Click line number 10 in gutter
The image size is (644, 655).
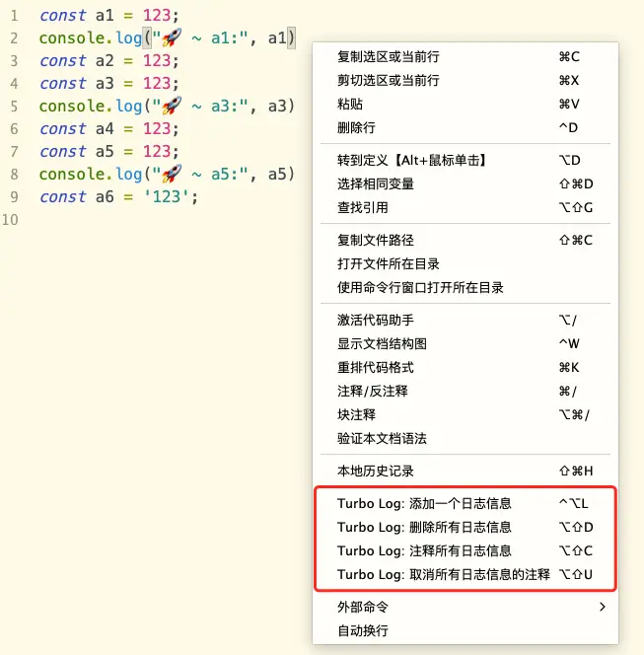click(x=11, y=220)
